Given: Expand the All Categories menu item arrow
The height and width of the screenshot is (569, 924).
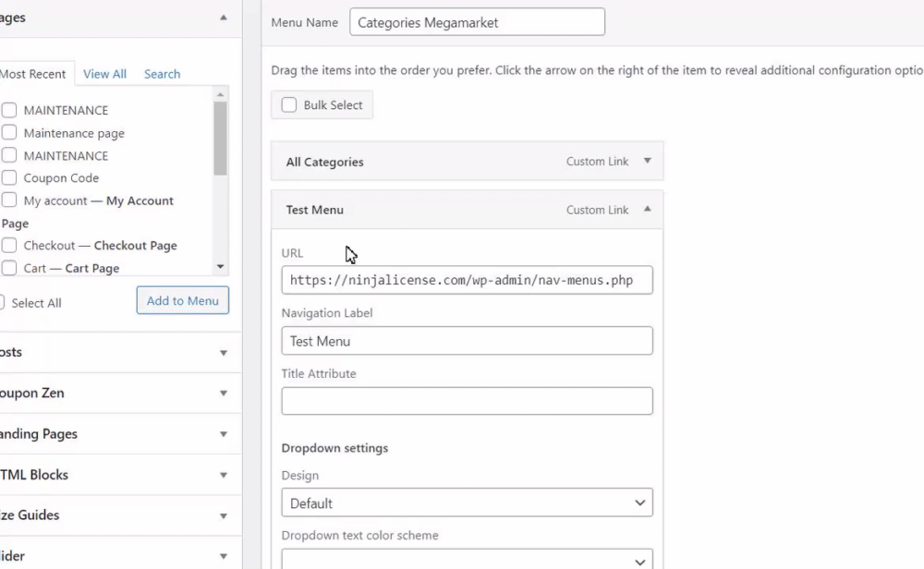Looking at the screenshot, I should pyautogui.click(x=647, y=161).
